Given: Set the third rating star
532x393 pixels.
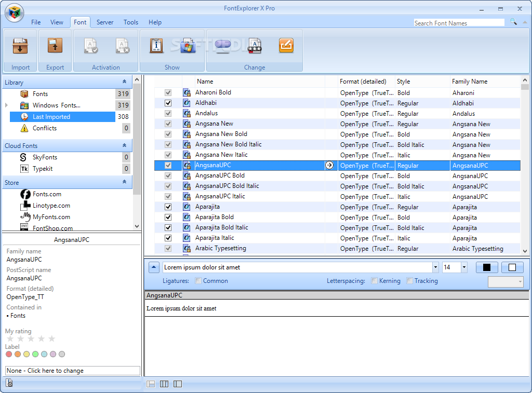Looking at the screenshot, I should (x=31, y=338).
